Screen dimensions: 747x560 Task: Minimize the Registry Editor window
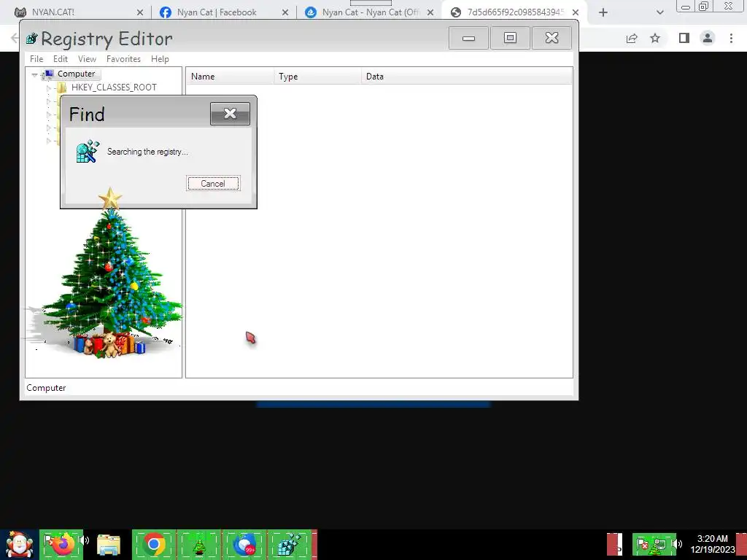click(x=468, y=38)
